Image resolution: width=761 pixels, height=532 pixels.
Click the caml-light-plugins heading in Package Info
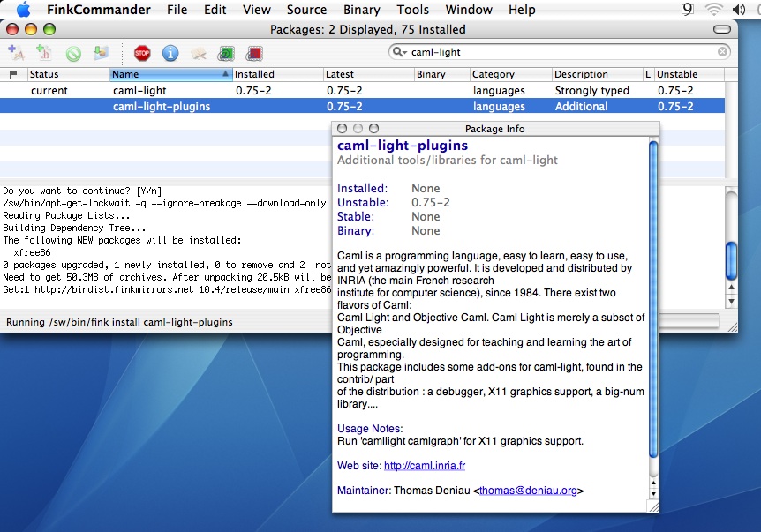(403, 145)
